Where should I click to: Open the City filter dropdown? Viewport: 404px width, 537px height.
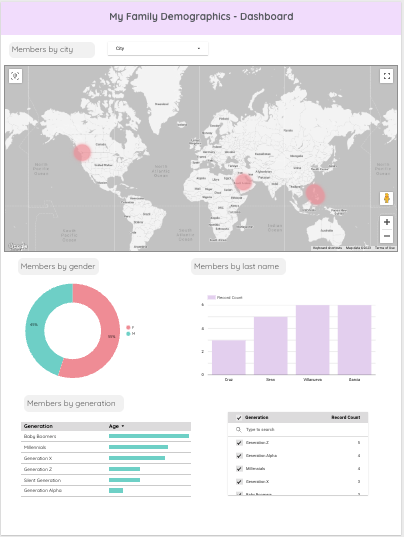(x=158, y=49)
